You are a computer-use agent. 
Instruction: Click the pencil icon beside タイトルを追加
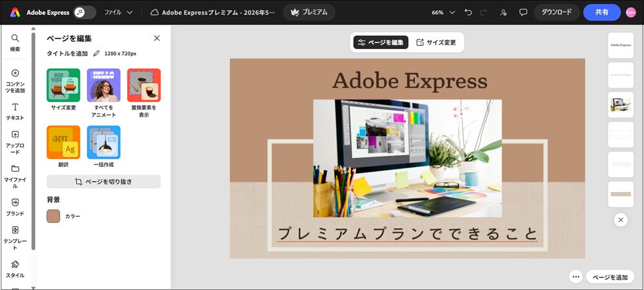click(96, 53)
